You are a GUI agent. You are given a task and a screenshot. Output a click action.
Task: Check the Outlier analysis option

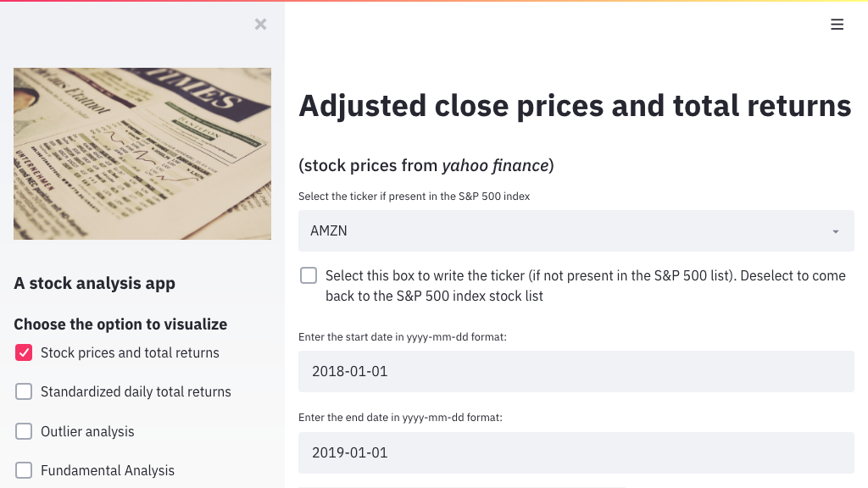(x=24, y=431)
